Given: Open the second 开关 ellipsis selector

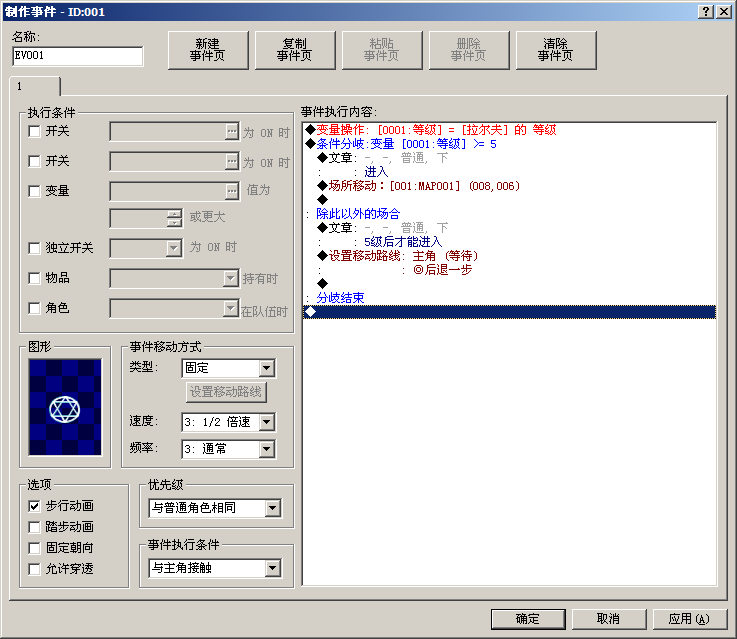Looking at the screenshot, I should click(232, 162).
